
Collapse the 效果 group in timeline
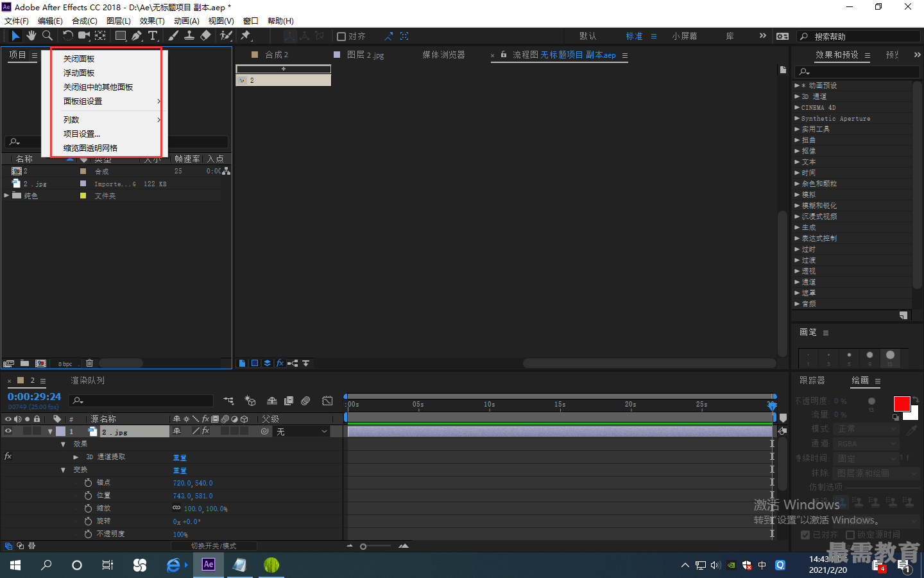pyautogui.click(x=63, y=444)
